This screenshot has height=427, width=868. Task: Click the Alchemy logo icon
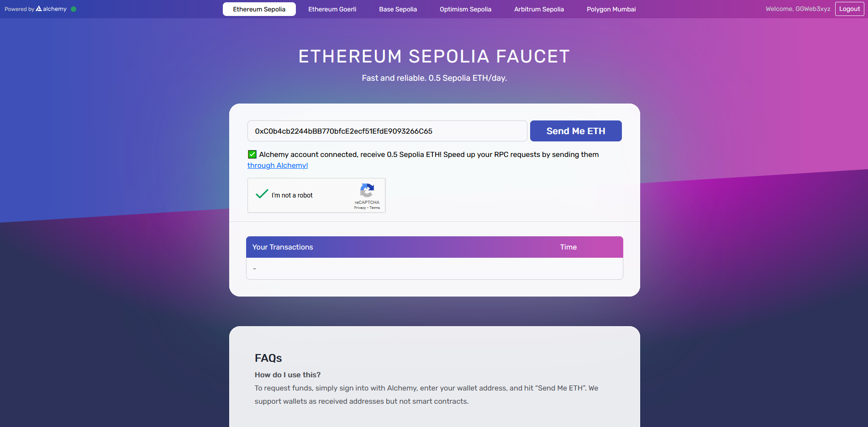click(39, 9)
